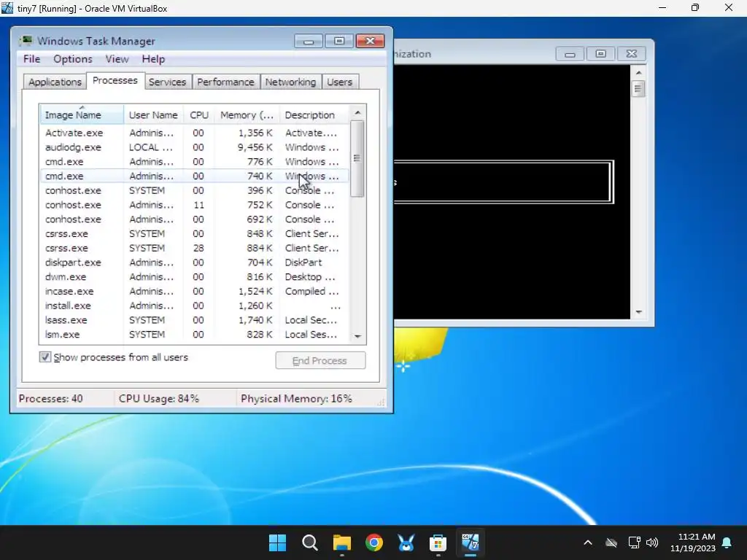Click CPU Usage 84% status entry
This screenshot has width=747, height=560.
[159, 399]
